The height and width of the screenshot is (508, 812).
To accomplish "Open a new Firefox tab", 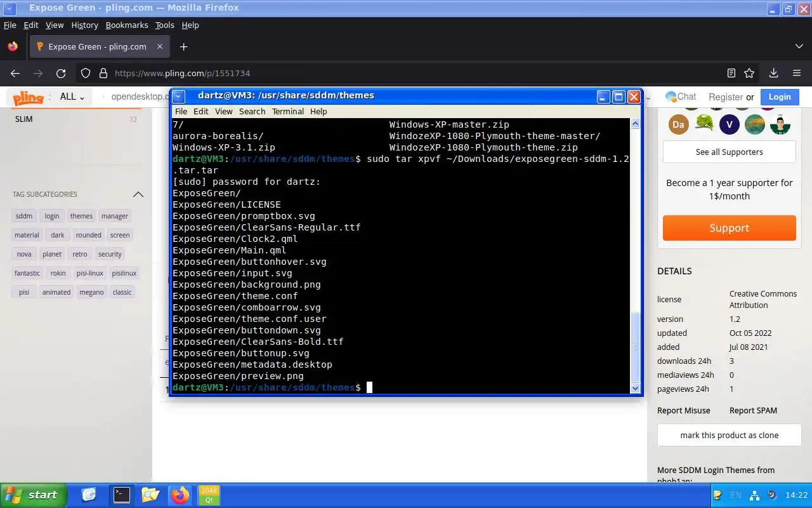I will tap(184, 46).
